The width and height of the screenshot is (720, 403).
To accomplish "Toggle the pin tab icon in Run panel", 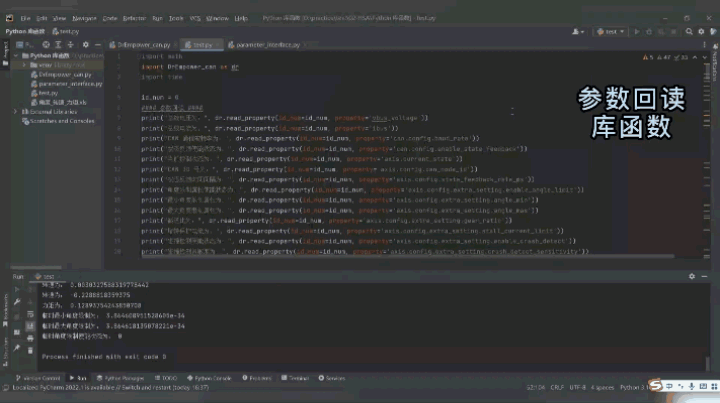I will pyautogui.click(x=17, y=348).
